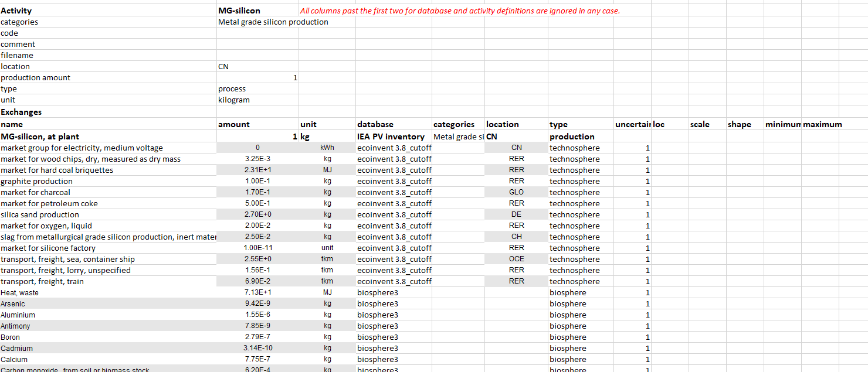Click the 'IEA PV inventory' database cell

tap(394, 136)
